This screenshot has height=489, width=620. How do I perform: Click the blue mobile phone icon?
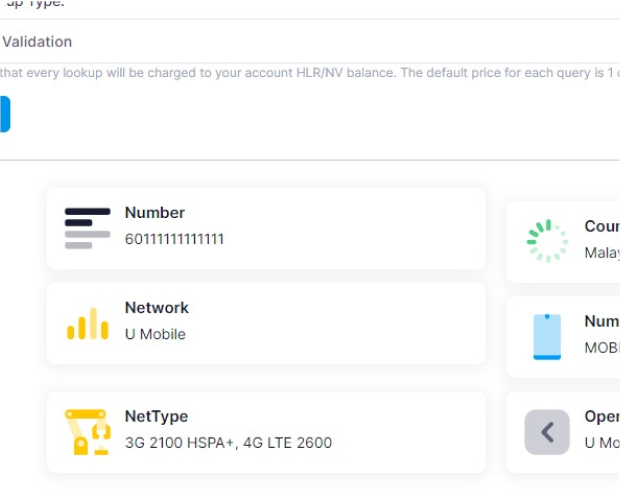(x=547, y=337)
